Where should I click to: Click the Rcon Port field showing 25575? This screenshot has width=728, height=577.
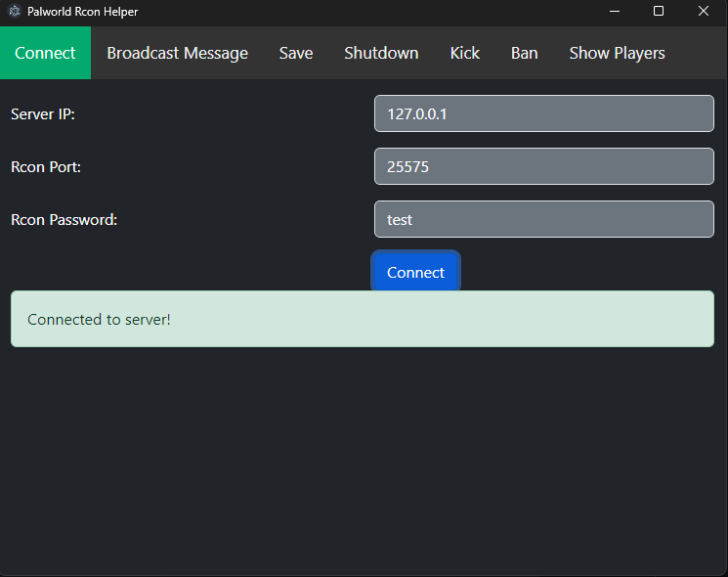(544, 167)
